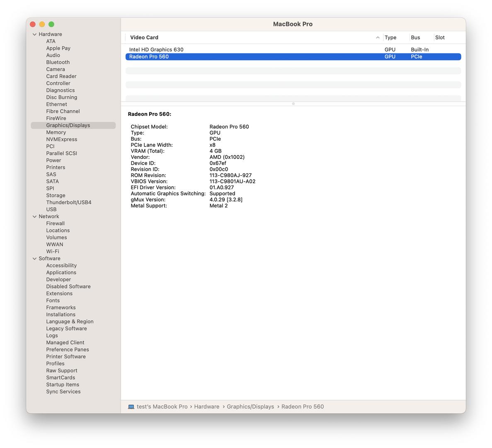Select Extensions in sidebar
This screenshot has height=448, width=492.
(59, 294)
